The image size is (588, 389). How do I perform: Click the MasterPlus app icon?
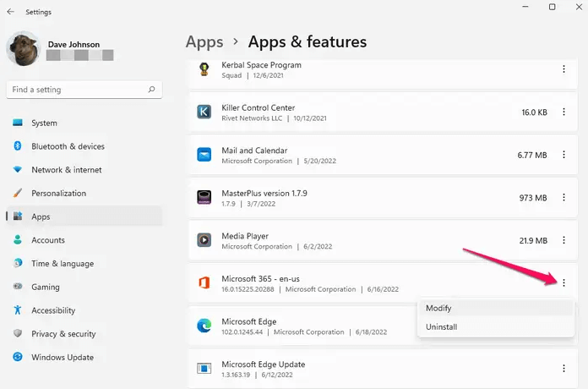204,198
